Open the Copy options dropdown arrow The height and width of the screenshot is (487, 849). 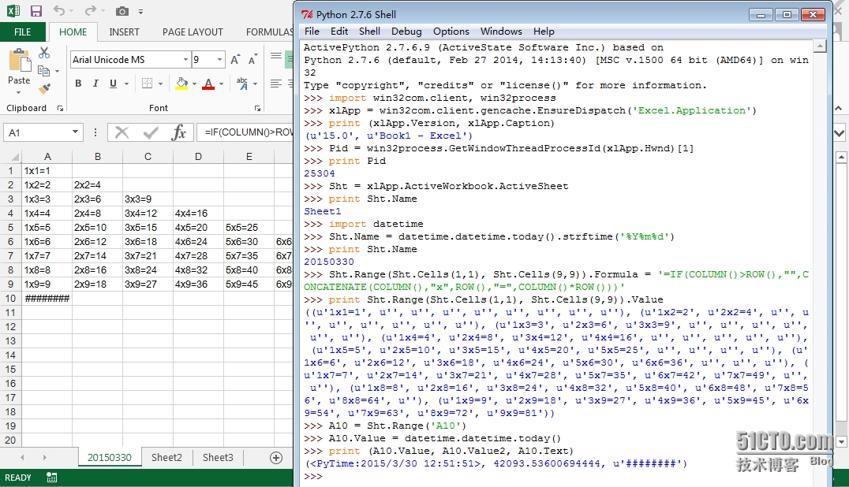[57, 71]
